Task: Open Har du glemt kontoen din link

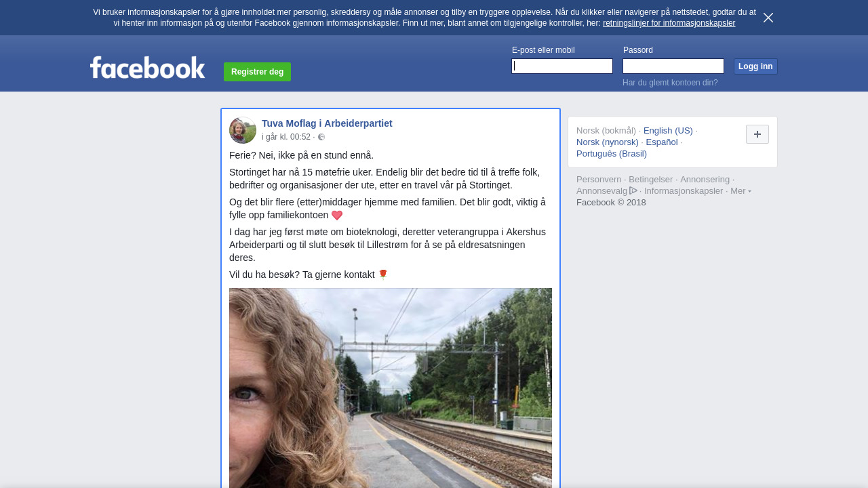Action: 670,83
